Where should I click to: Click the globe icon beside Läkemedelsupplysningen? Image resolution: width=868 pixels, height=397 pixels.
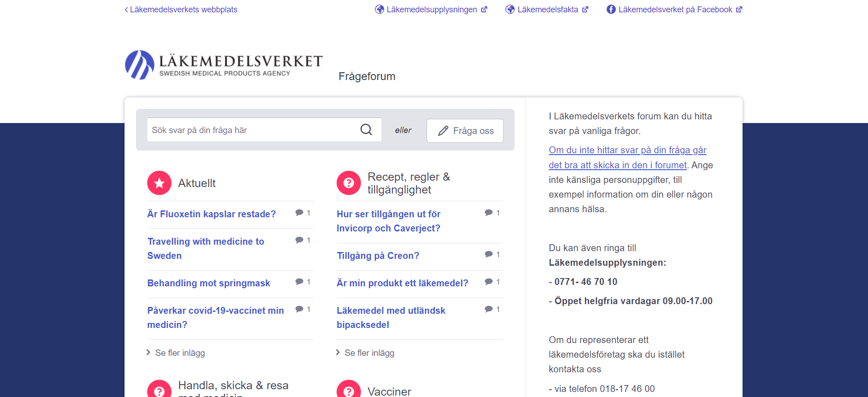[x=379, y=10]
